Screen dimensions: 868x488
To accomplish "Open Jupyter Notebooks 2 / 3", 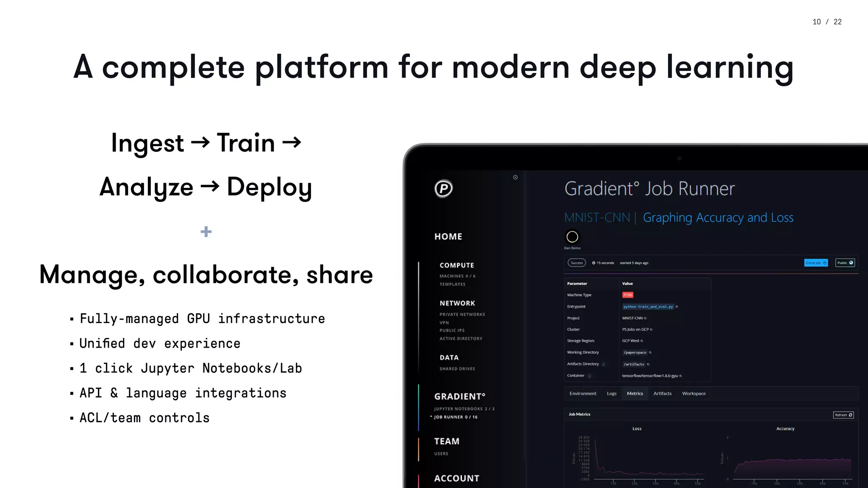I will pyautogui.click(x=464, y=409).
